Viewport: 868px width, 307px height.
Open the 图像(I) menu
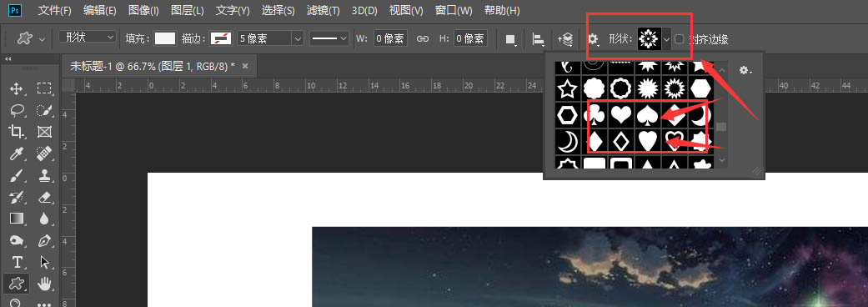(x=143, y=10)
